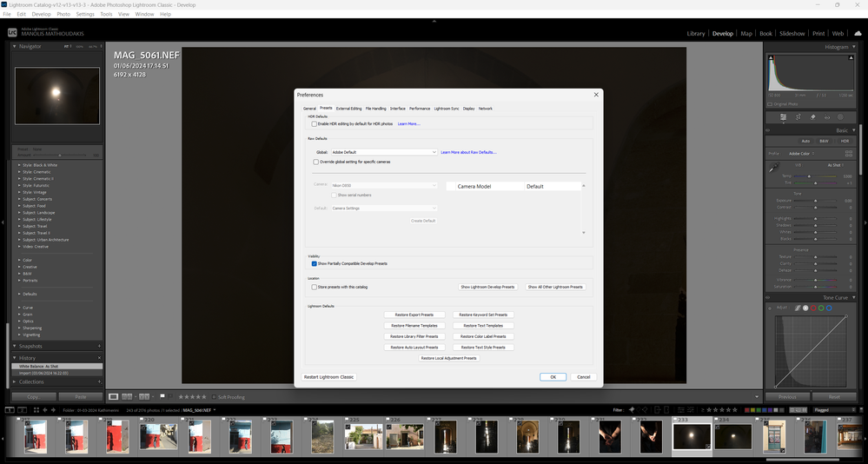Enable HDR editing by default checkbox

click(314, 124)
